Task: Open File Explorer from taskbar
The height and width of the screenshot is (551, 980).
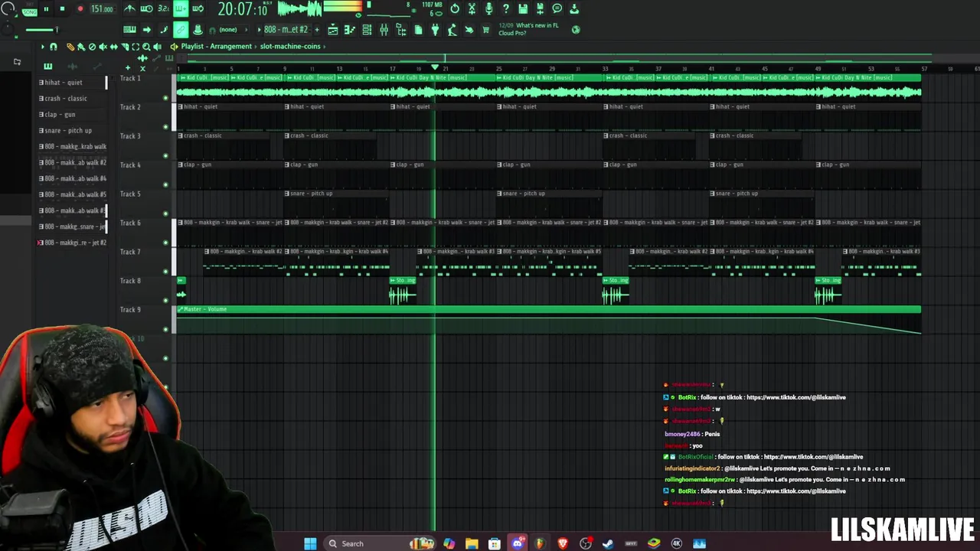Action: pyautogui.click(x=472, y=543)
